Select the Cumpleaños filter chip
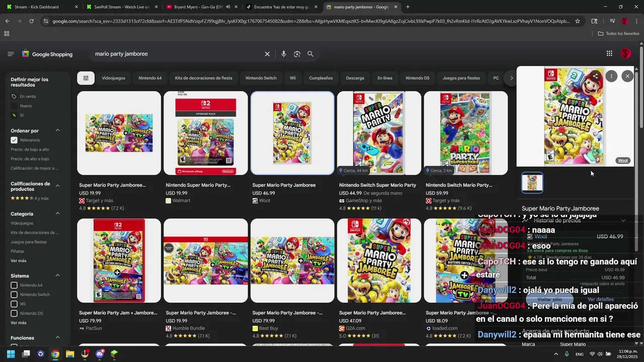The height and width of the screenshot is (362, 644). [320, 78]
